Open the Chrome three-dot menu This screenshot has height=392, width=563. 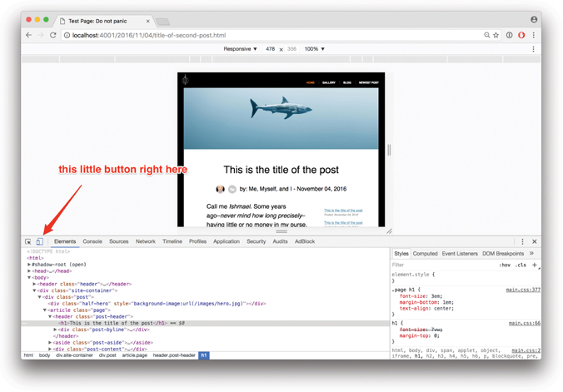pyautogui.click(x=534, y=35)
